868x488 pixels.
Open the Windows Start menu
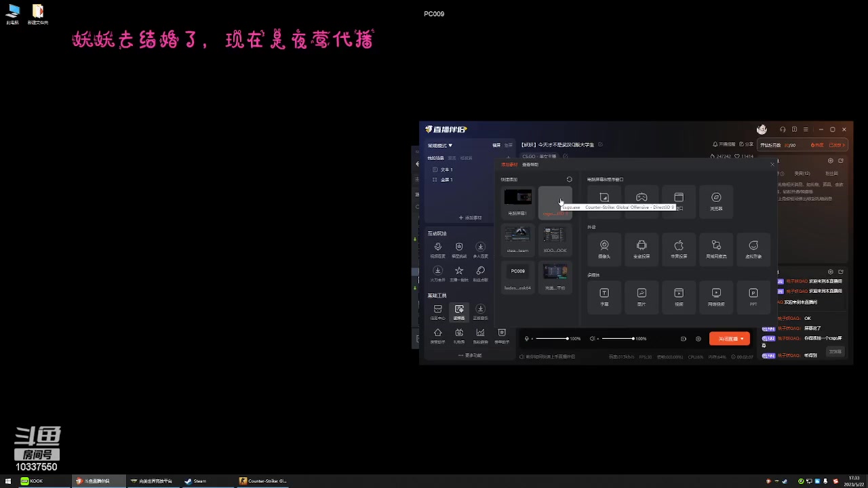point(8,481)
